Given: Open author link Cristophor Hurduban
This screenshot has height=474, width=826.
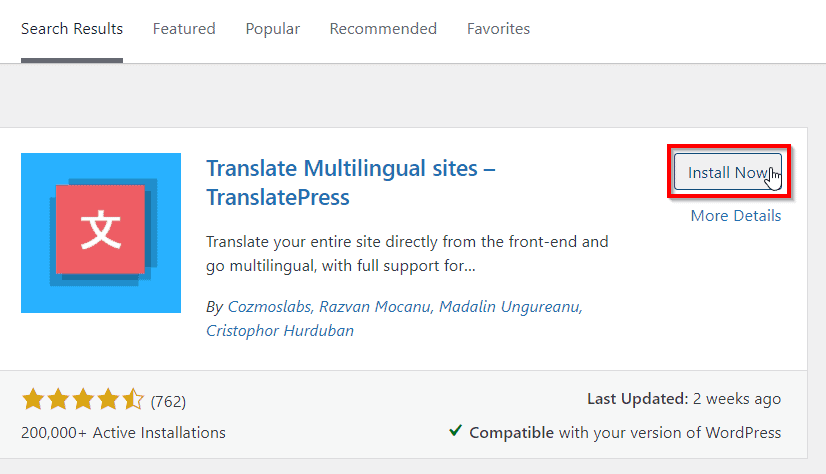Looking at the screenshot, I should pyautogui.click(x=280, y=331).
